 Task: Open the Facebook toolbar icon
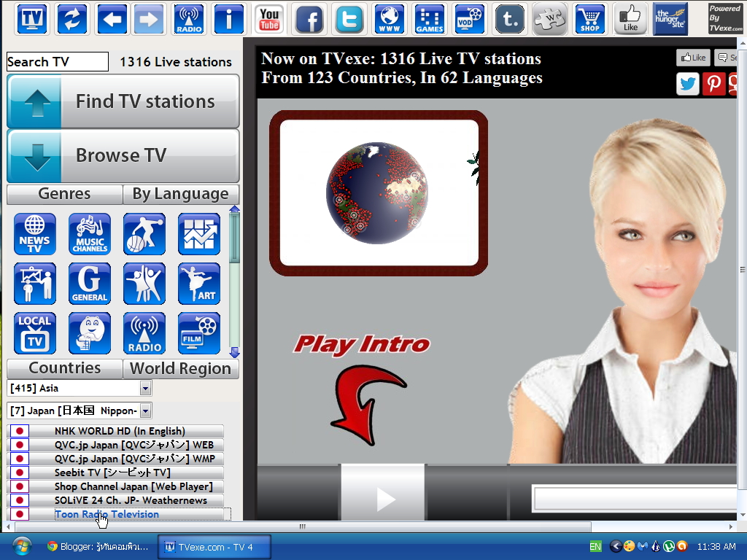[309, 19]
